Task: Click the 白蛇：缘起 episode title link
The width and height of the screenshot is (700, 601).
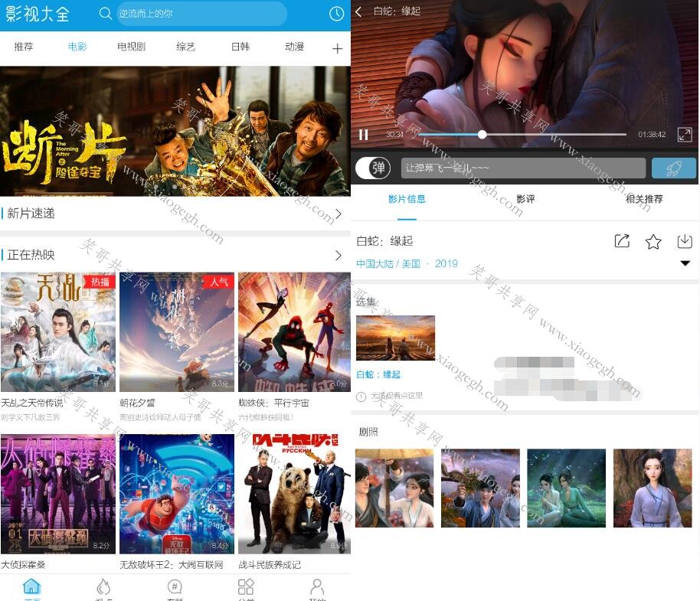Action: pos(378,374)
